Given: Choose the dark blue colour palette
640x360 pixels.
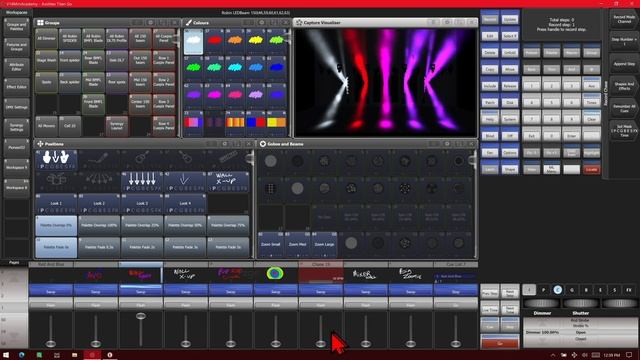Looking at the screenshot, I should click(277, 69).
